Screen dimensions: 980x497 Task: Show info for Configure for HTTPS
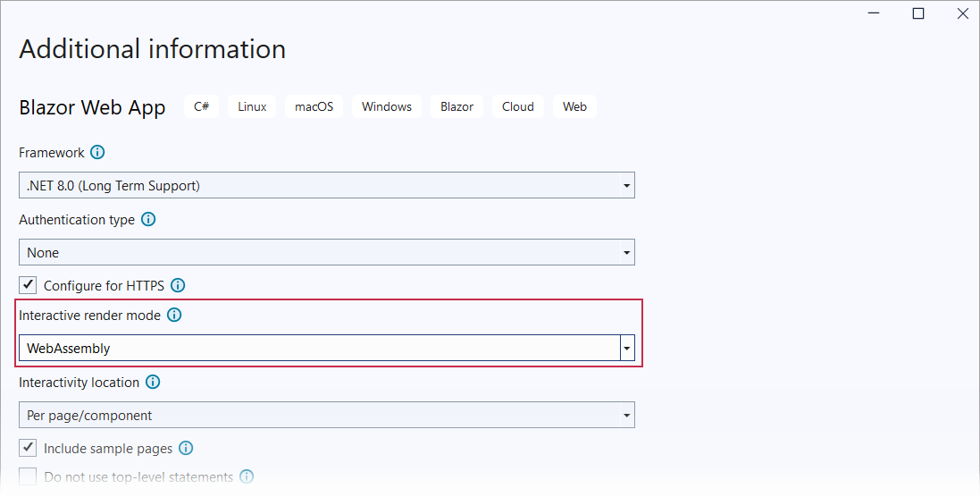(178, 286)
